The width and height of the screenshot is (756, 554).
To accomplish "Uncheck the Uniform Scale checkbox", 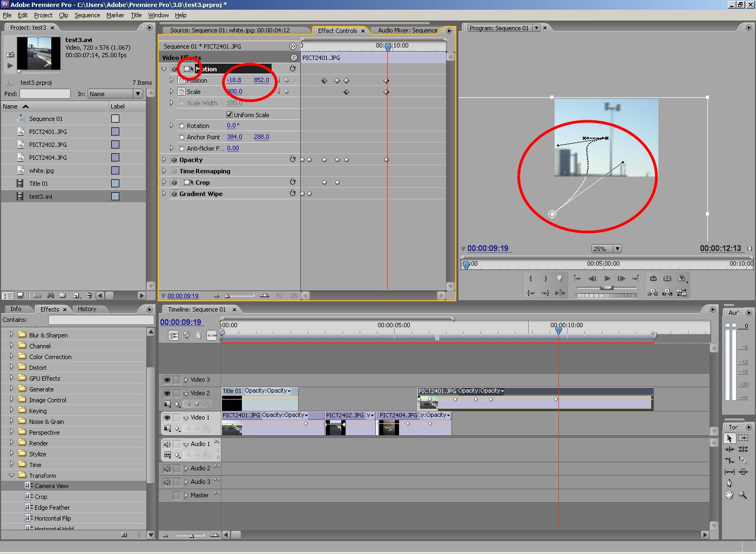I will click(229, 114).
